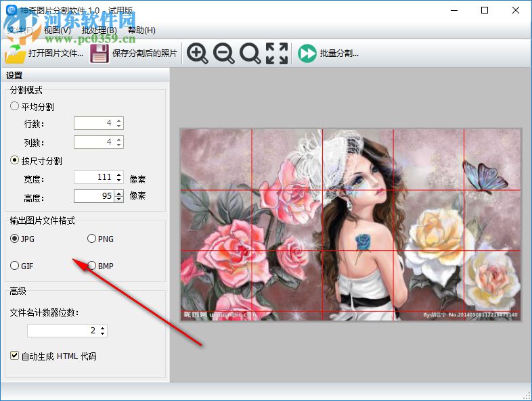This screenshot has width=532, height=401.
Task: Increase 宽度 value with up arrow
Action: pos(118,174)
